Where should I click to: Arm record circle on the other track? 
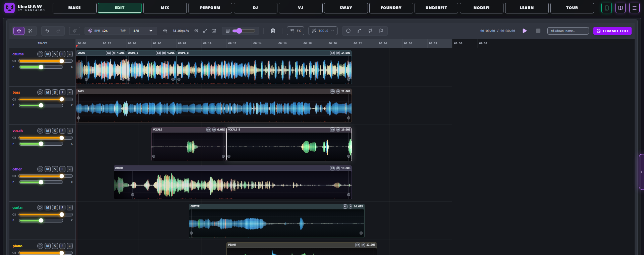(x=40, y=169)
